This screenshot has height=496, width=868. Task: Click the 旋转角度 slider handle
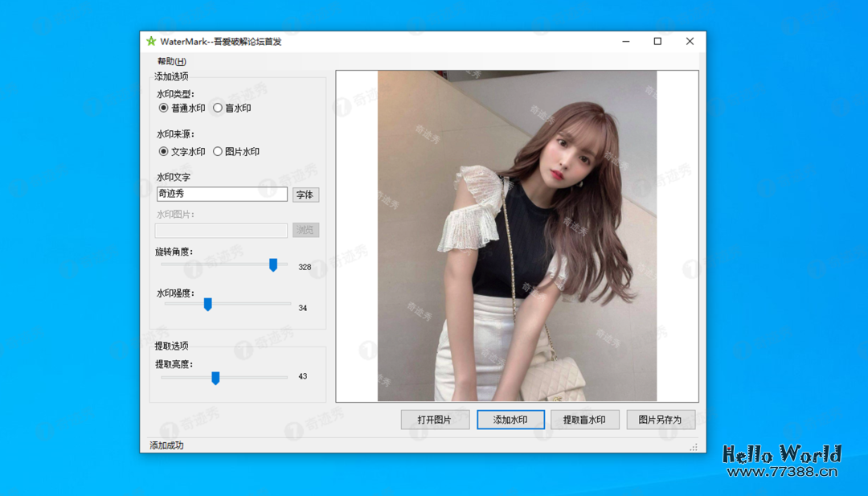point(273,265)
